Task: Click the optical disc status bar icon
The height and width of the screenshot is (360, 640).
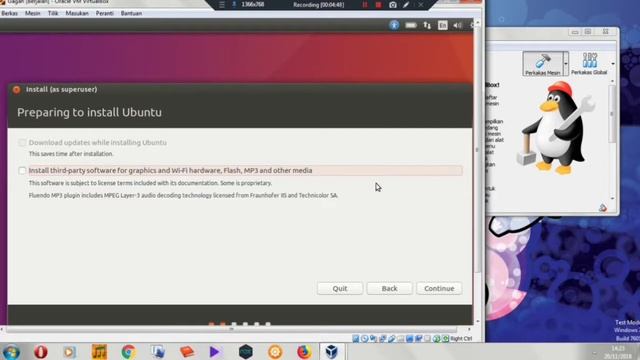Action: 364,338
